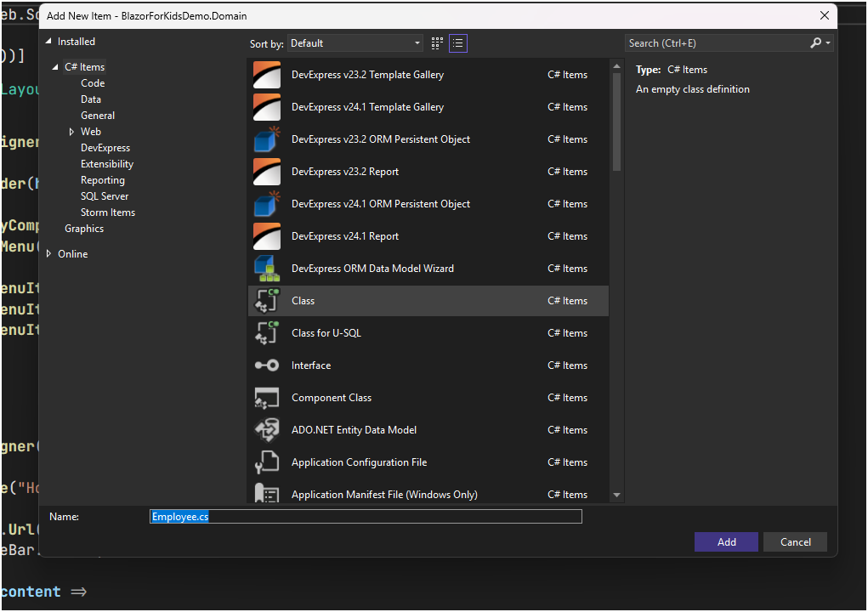Click the Class for U-SQL icon
Viewport: 868px width, 612px height.
(x=267, y=333)
